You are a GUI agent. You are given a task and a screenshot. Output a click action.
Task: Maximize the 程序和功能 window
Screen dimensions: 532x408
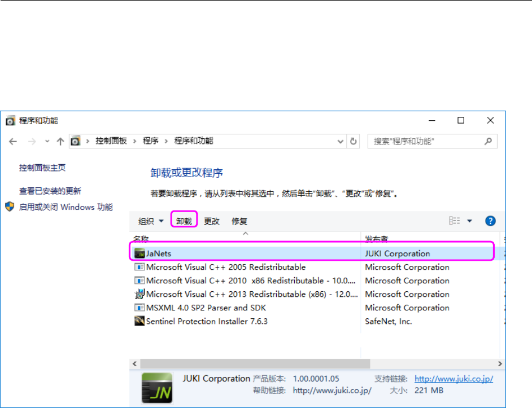(461, 120)
